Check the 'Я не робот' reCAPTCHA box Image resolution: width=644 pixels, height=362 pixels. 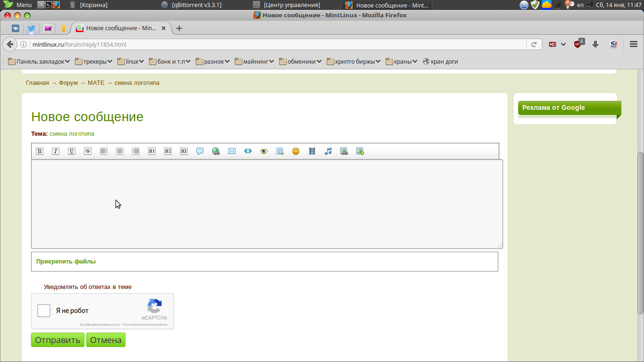(x=44, y=311)
